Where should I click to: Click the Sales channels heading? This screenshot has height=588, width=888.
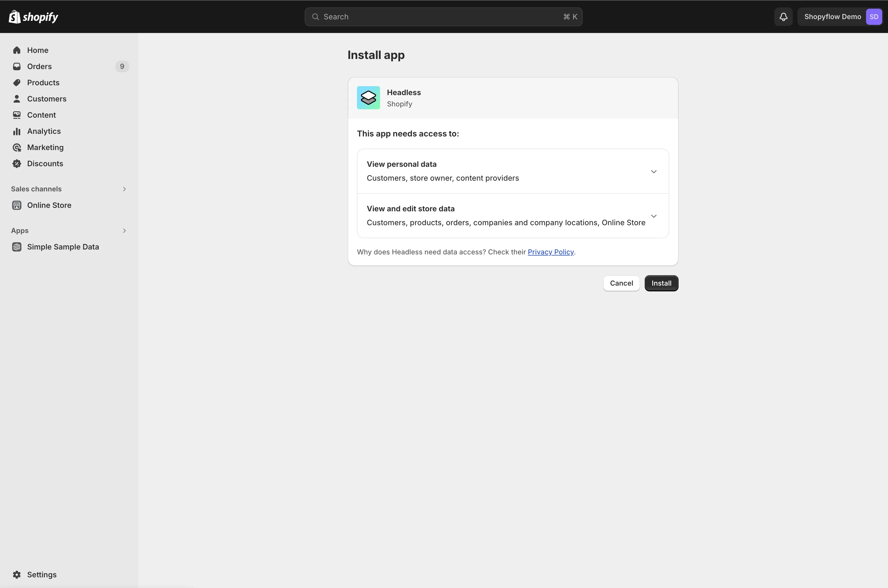tap(36, 189)
